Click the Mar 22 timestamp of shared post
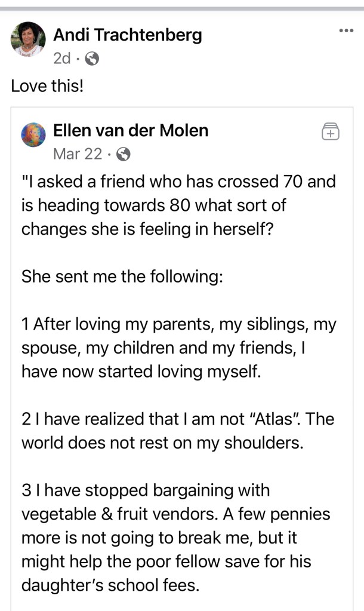 (x=77, y=154)
